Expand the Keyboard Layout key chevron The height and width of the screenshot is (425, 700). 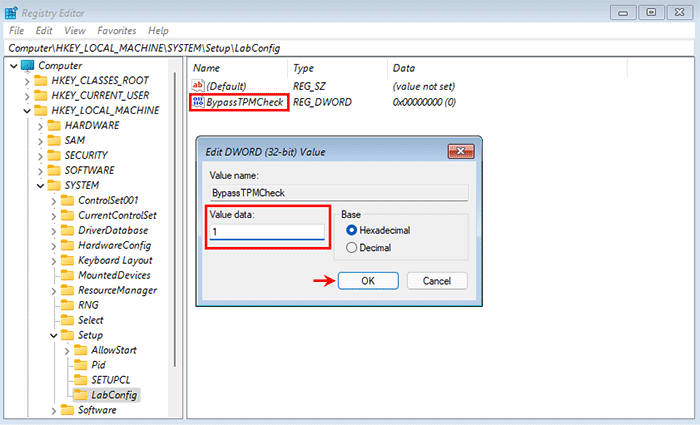click(x=54, y=261)
